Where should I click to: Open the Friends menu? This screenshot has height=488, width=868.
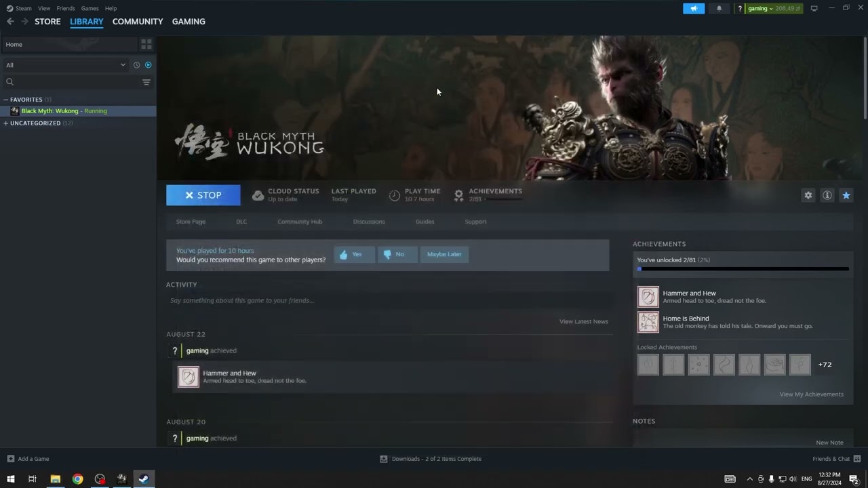[66, 8]
